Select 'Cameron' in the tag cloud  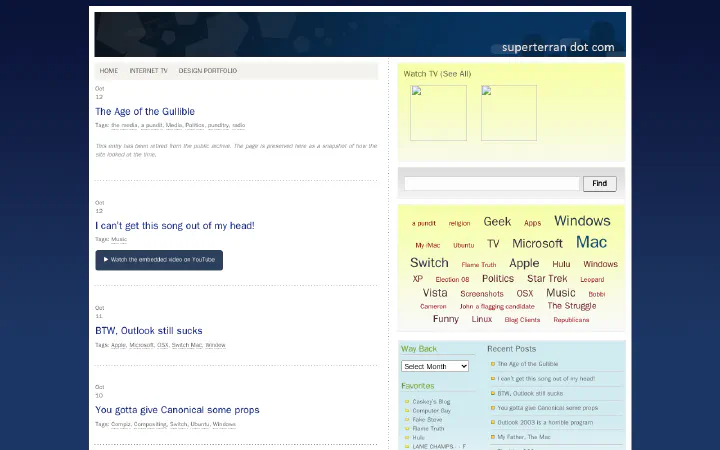pos(433,307)
